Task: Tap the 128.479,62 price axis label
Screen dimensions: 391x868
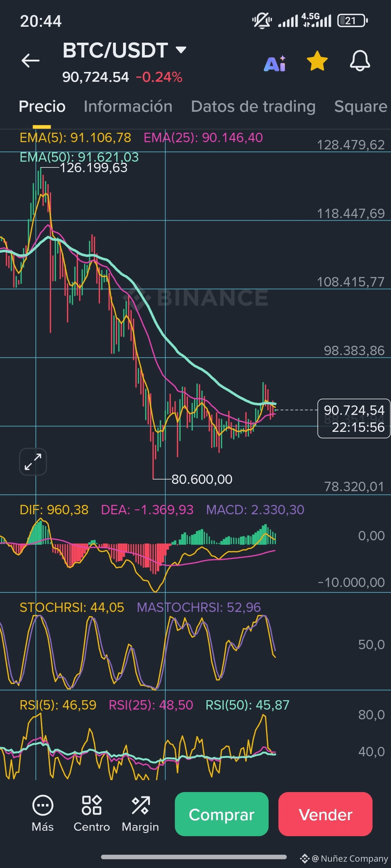Action: tap(350, 145)
